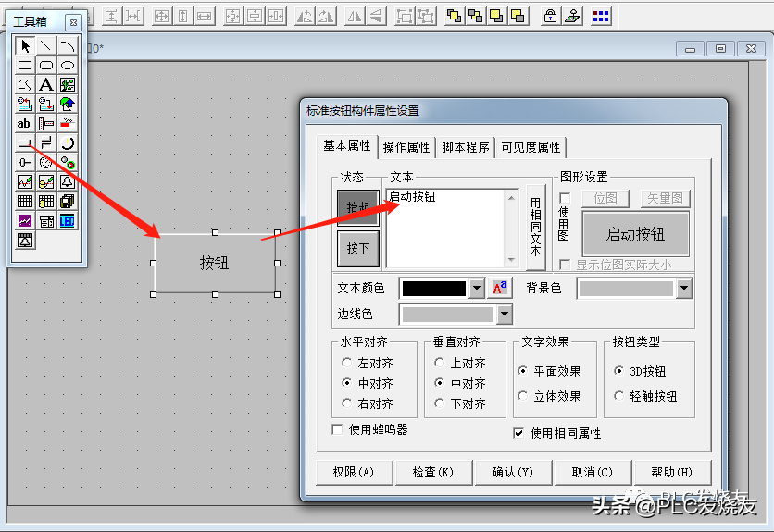Enable the 使用蜂鸣器 checkbox
The width and height of the screenshot is (774, 532).
point(337,429)
